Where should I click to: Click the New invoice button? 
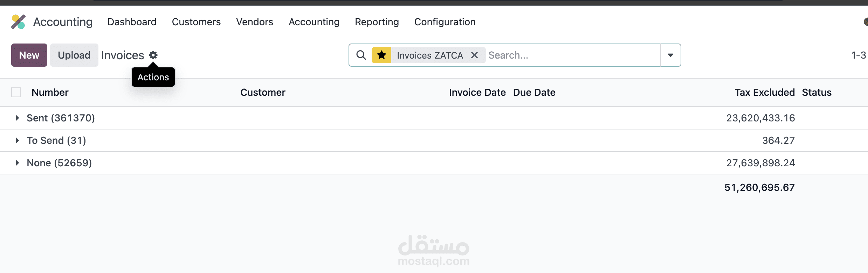(x=29, y=55)
